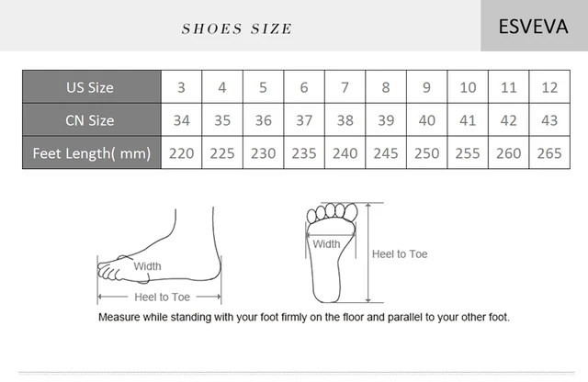The image size is (588, 382).
Task: Select the side-view foot diagram
Action: click(159, 255)
